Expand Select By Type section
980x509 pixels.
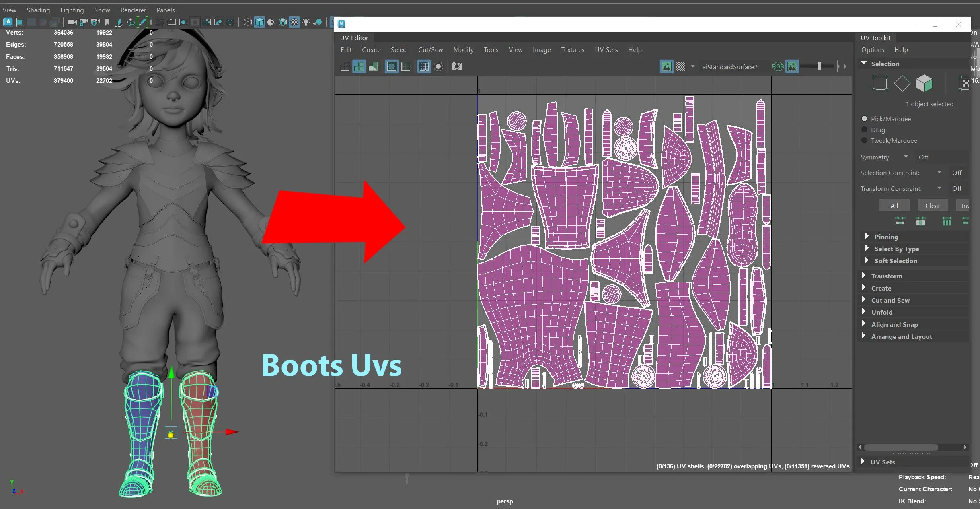(867, 248)
